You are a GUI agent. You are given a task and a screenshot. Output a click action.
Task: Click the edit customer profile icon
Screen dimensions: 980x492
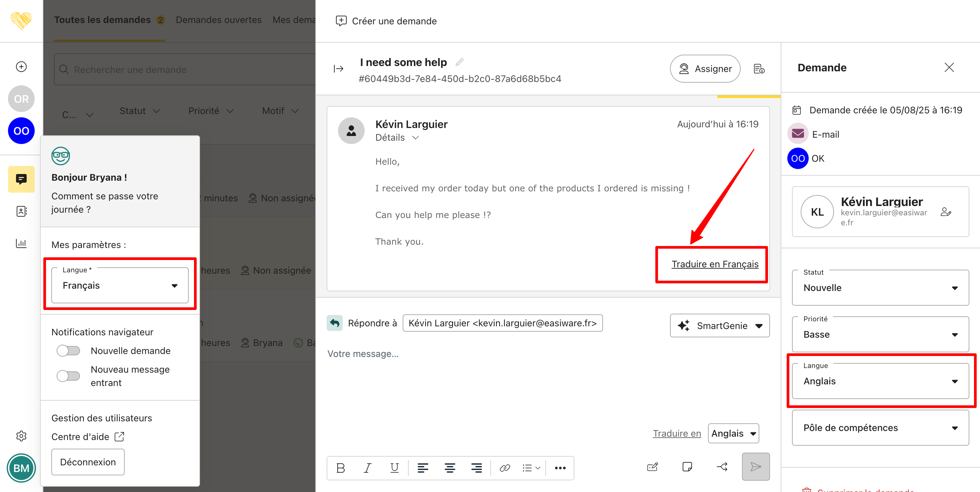[x=946, y=212]
